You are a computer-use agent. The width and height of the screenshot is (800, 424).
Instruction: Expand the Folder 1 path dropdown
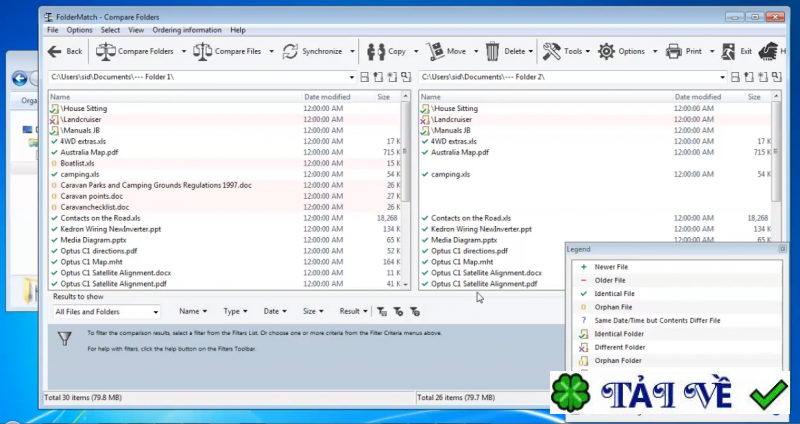(x=352, y=77)
